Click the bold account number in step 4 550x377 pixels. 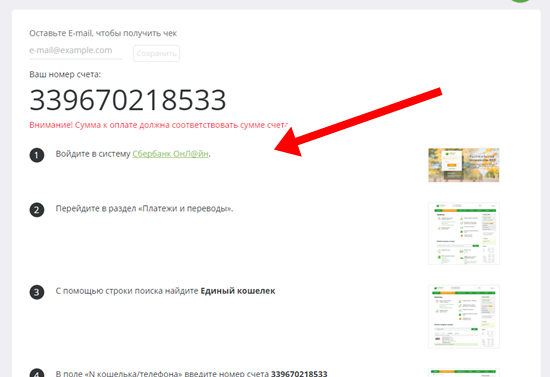(x=299, y=373)
